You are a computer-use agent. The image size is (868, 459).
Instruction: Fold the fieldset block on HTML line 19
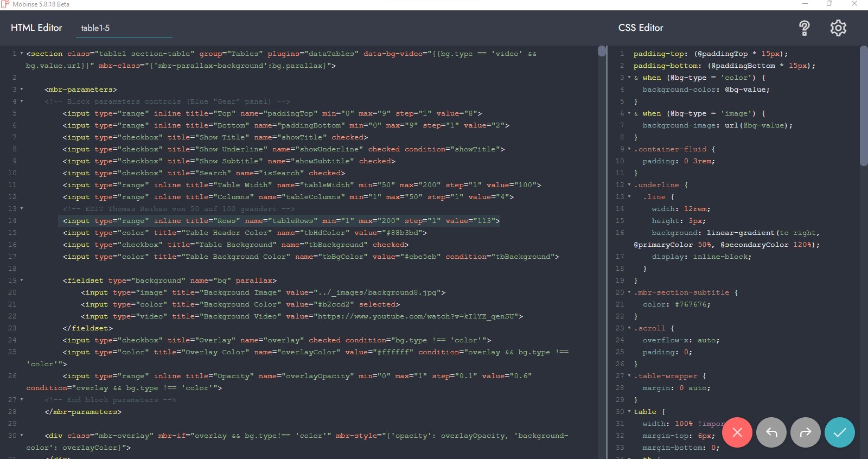[x=22, y=280]
